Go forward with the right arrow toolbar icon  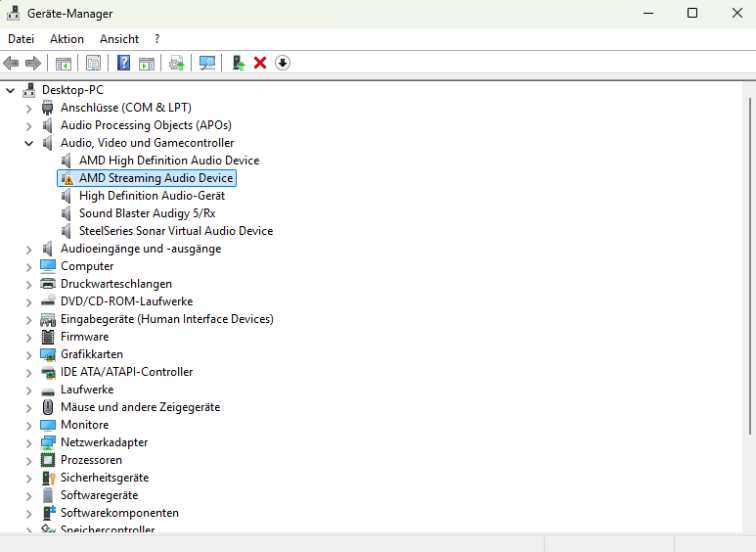pos(33,63)
